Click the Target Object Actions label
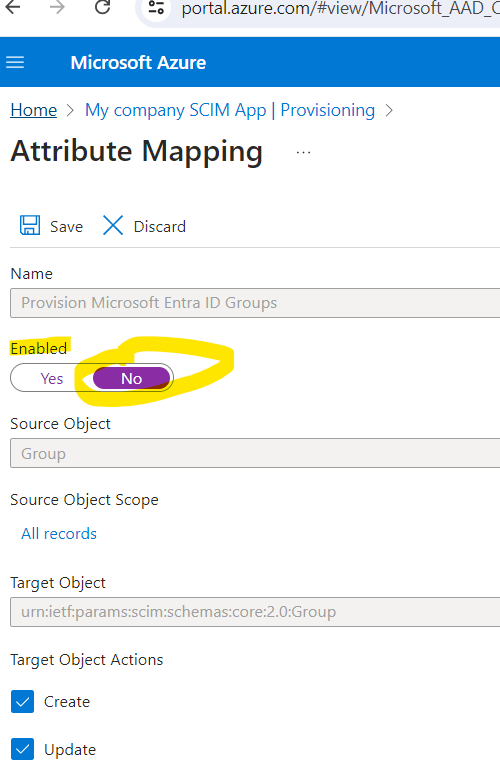The image size is (500, 775). tap(86, 659)
